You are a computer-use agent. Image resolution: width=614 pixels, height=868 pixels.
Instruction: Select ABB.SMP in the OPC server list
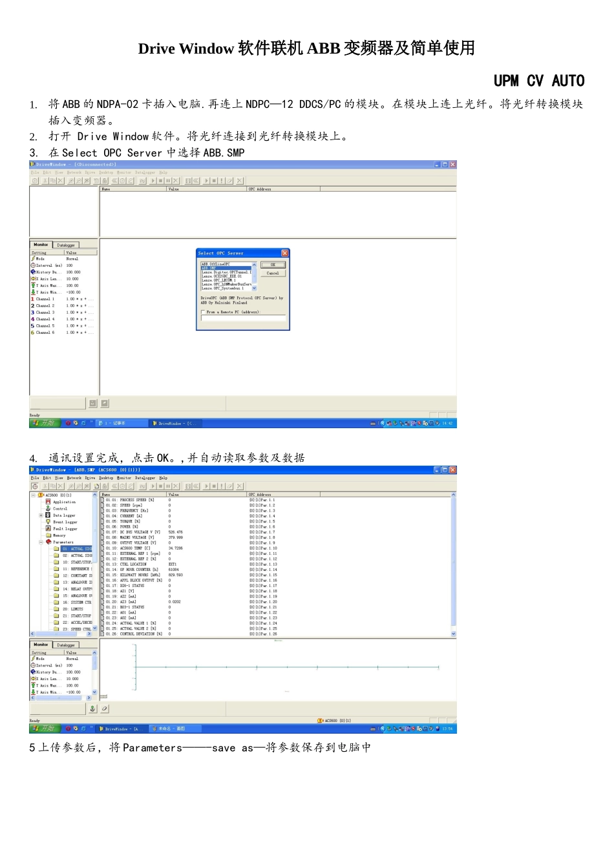226,268
